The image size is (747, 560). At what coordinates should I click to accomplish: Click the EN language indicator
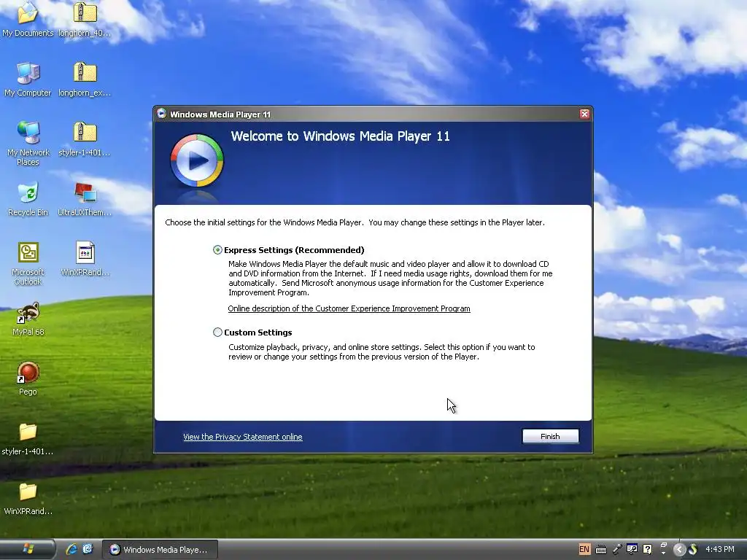(584, 549)
